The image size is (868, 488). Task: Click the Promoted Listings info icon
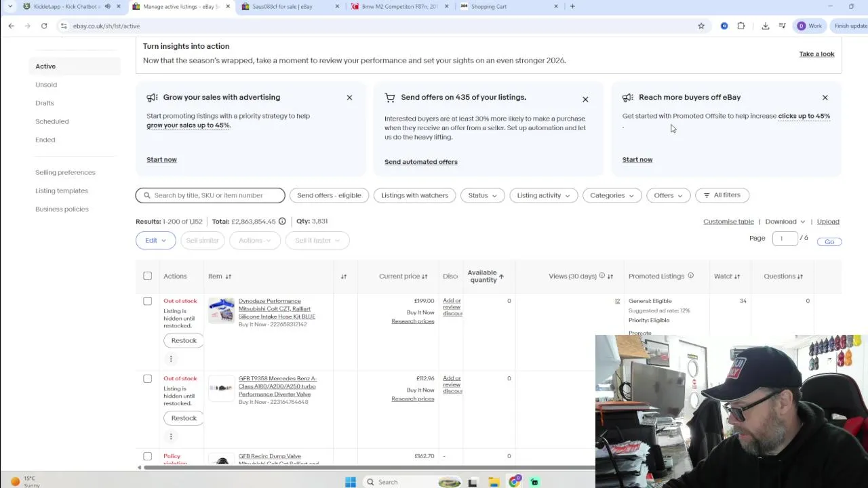tap(690, 276)
